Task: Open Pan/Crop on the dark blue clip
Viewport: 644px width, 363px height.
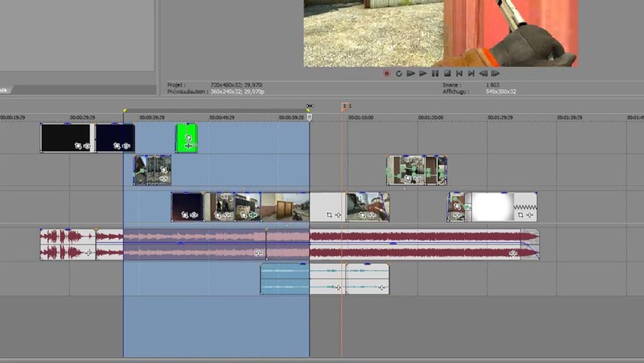Action: (117, 146)
